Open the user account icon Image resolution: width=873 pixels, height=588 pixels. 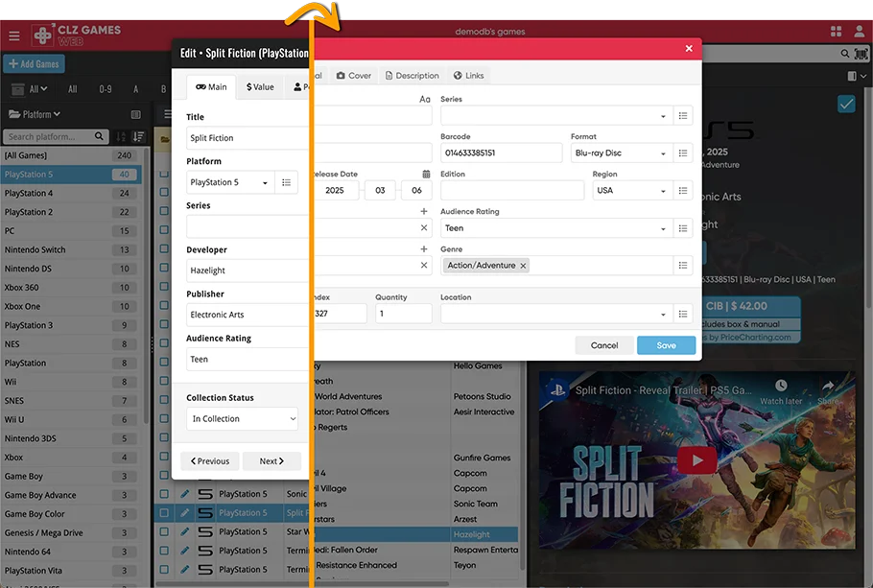click(859, 32)
